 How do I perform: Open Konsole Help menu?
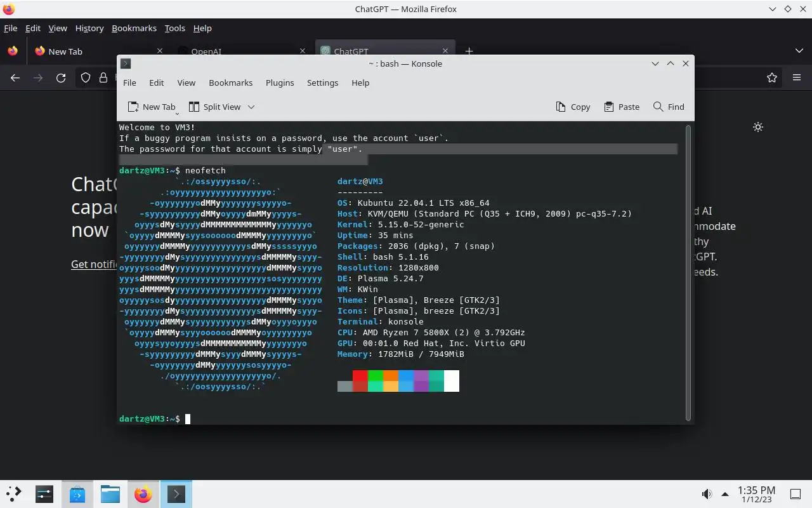[360, 83]
